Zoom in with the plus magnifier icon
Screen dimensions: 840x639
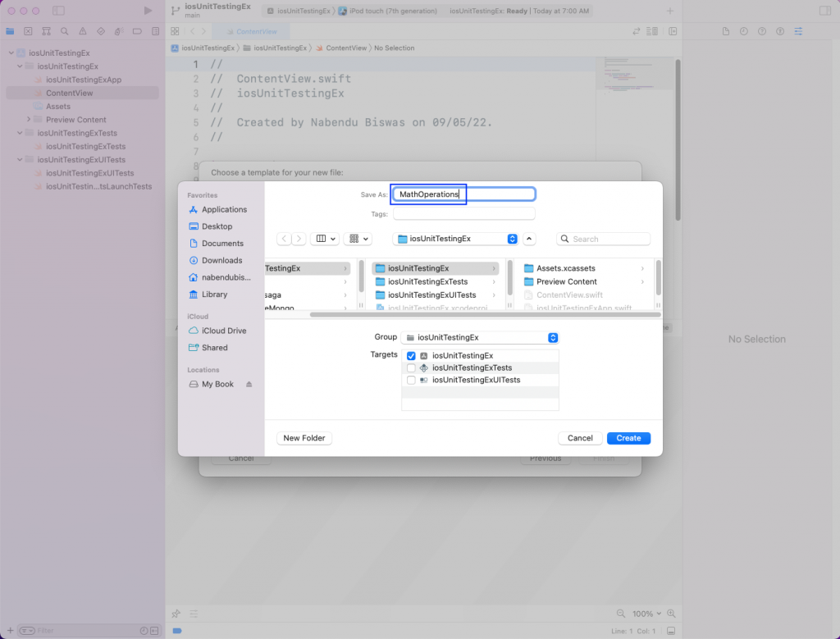[x=671, y=614]
